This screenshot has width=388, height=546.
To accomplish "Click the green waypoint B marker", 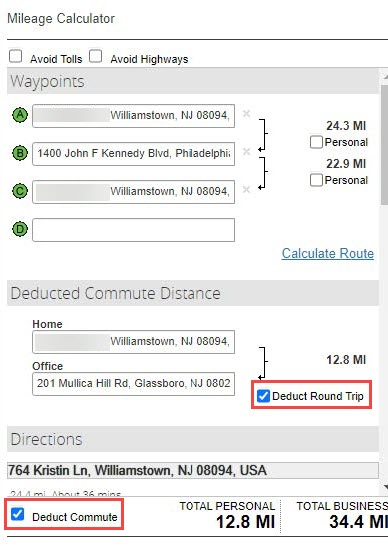I will click(x=20, y=153).
